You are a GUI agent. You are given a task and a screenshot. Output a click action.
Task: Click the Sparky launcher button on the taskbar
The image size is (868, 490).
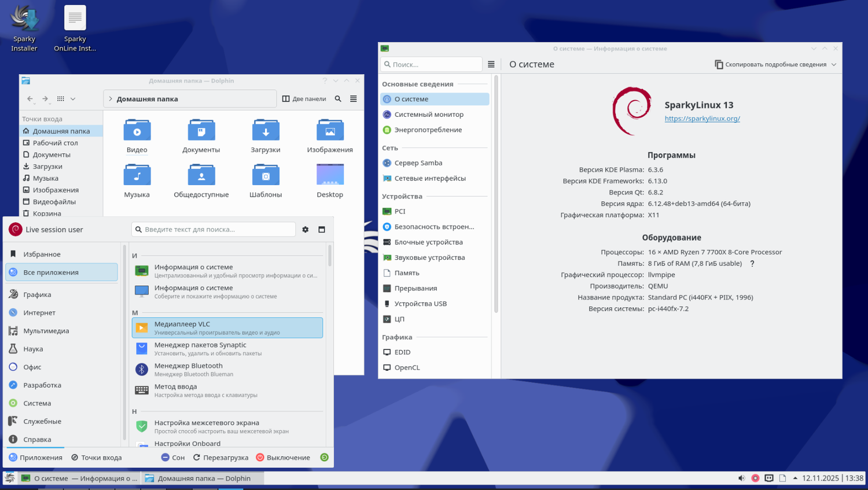10,478
